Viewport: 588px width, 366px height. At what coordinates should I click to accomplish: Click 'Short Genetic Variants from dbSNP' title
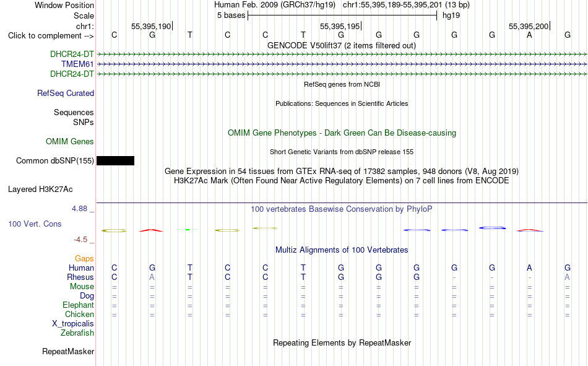(342, 152)
